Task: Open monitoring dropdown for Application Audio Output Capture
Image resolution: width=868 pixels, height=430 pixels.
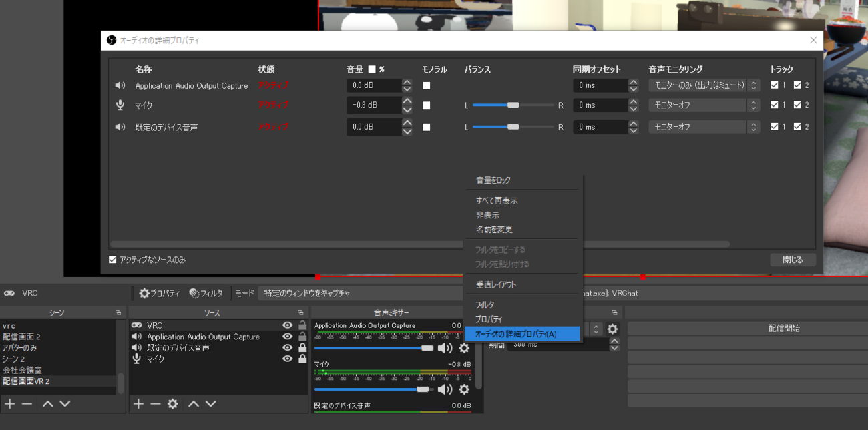Action: coord(704,85)
